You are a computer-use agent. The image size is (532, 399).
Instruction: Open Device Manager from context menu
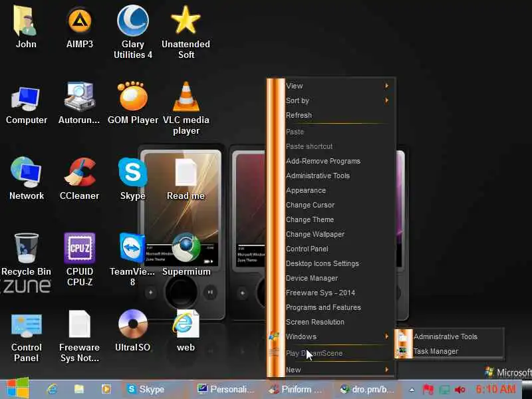[x=340, y=278]
